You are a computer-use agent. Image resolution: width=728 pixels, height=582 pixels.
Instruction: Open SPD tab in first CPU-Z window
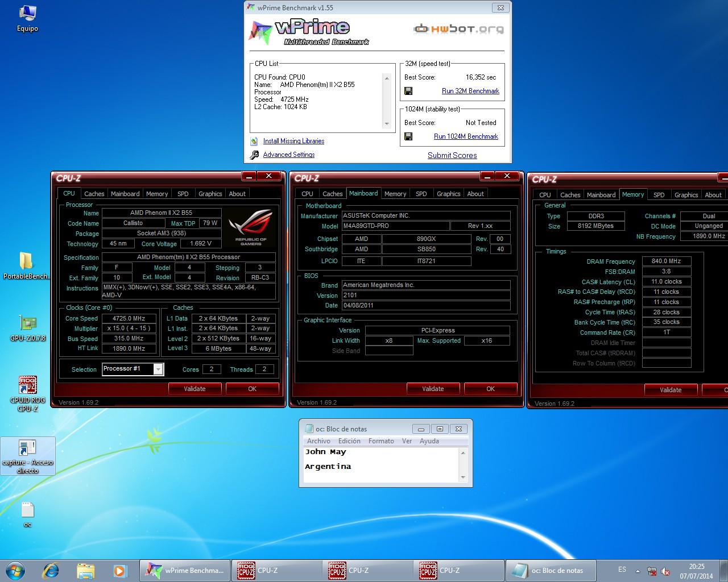183,194
